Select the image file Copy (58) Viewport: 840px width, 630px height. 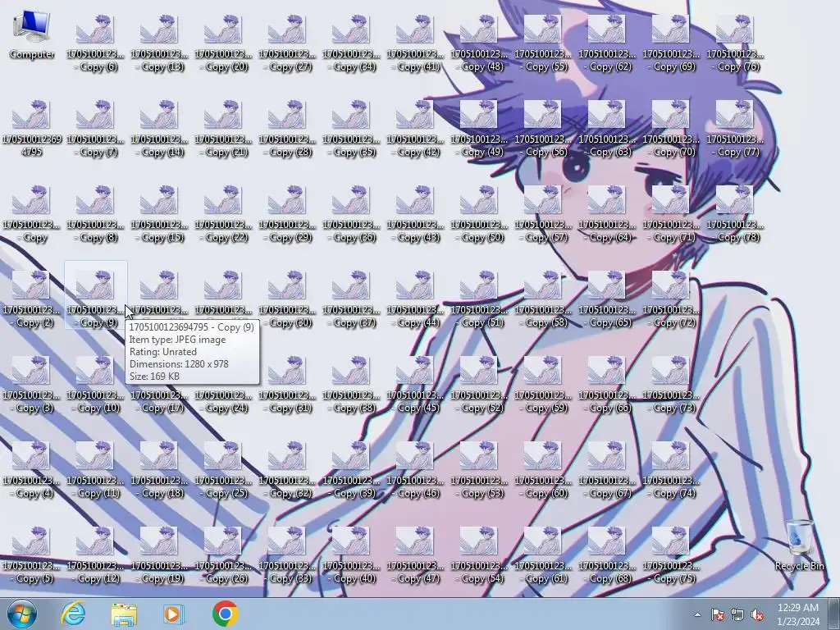(543, 299)
